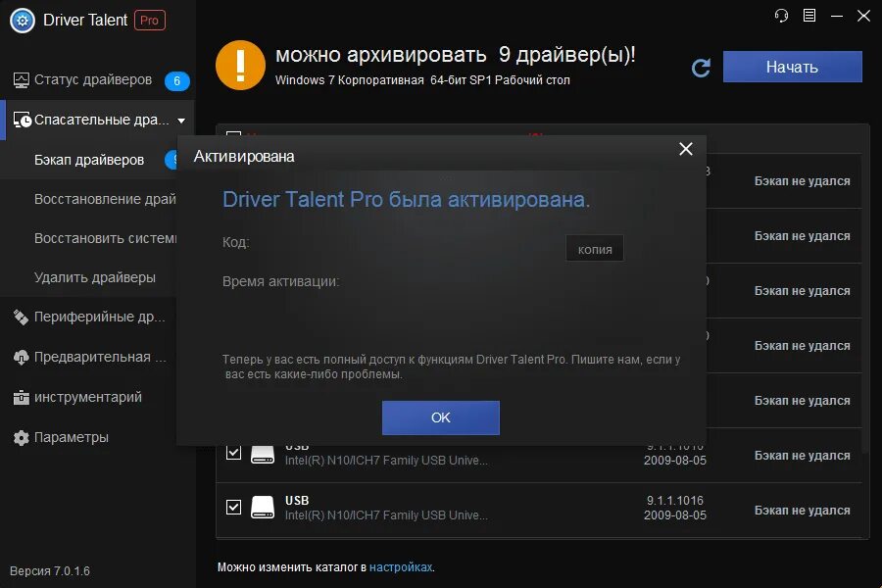
Task: Click the инструментарий toolbox icon
Action: click(x=21, y=397)
